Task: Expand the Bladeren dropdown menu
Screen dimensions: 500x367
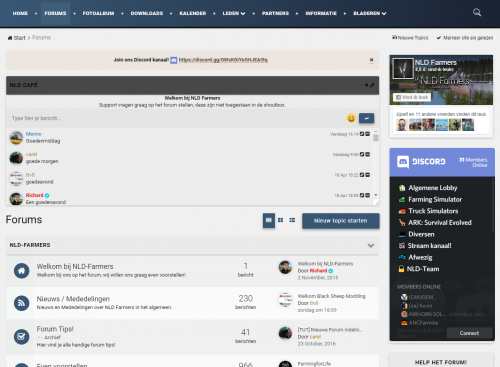Action: click(x=370, y=13)
